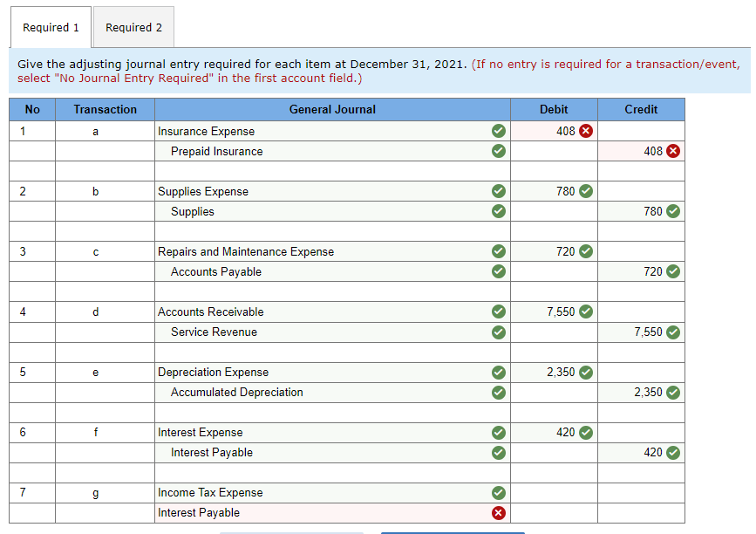Image resolution: width=756 pixels, height=534 pixels.
Task: Edit the Accounts Payable account field
Action: click(332, 272)
